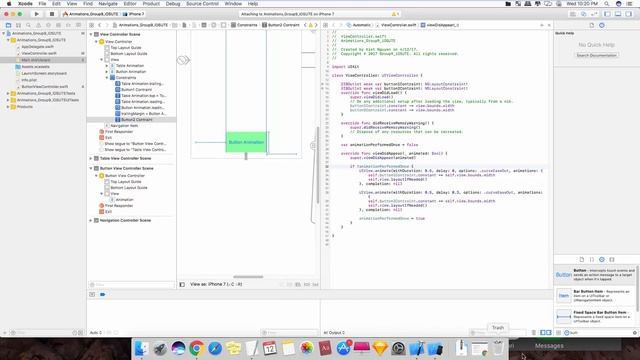This screenshot has height=360, width=640.
Task: Expand the Button Animation outline item
Action: point(107,71)
